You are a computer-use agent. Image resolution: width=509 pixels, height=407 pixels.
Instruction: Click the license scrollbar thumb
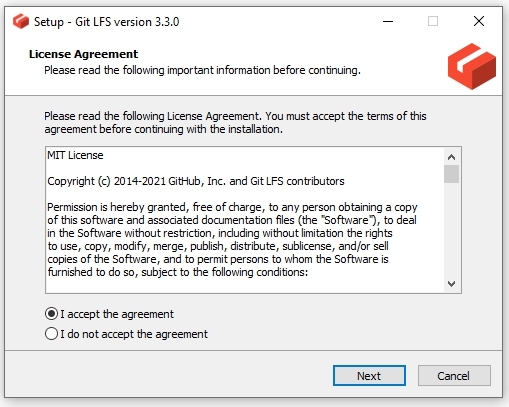[x=452, y=174]
